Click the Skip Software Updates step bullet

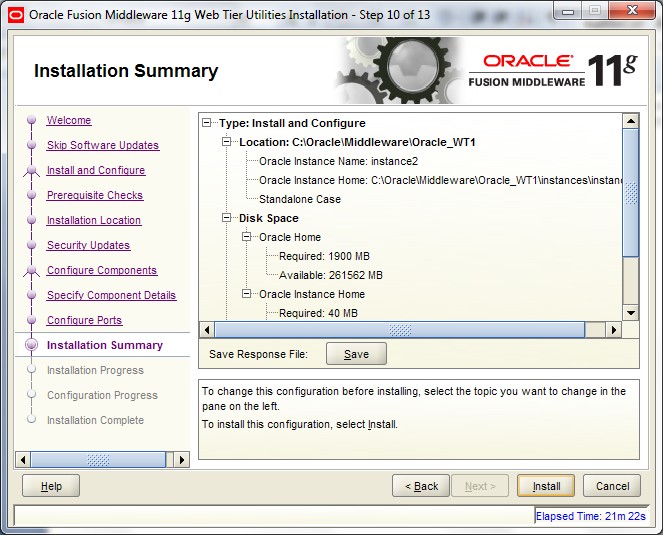coord(31,145)
